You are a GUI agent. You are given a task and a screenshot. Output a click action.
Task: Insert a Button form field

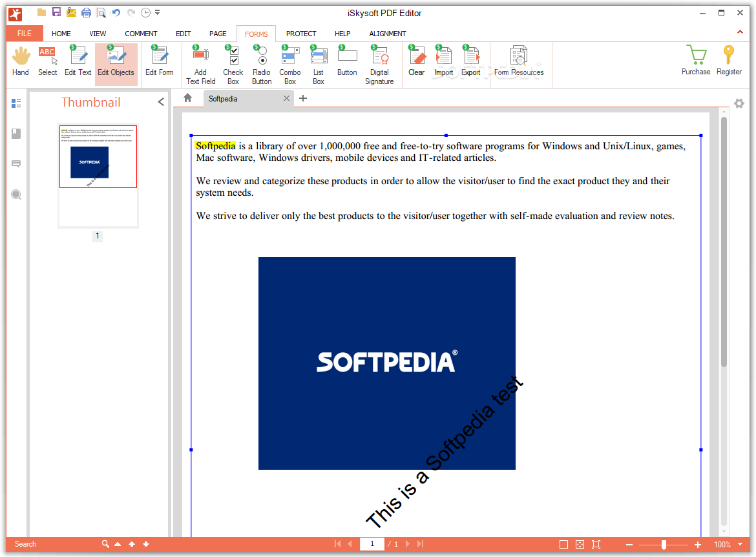(347, 62)
